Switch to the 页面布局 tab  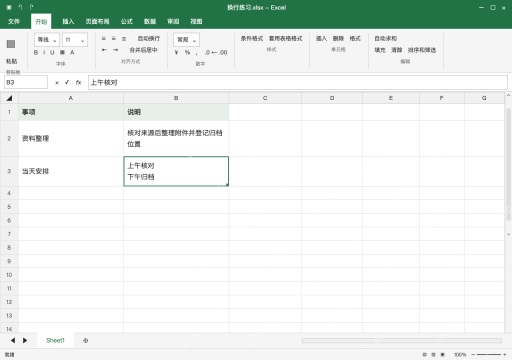[97, 22]
